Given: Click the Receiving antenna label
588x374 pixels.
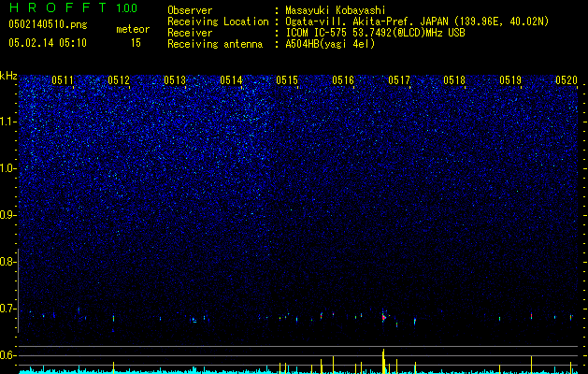Looking at the screenshot, I should point(215,44).
